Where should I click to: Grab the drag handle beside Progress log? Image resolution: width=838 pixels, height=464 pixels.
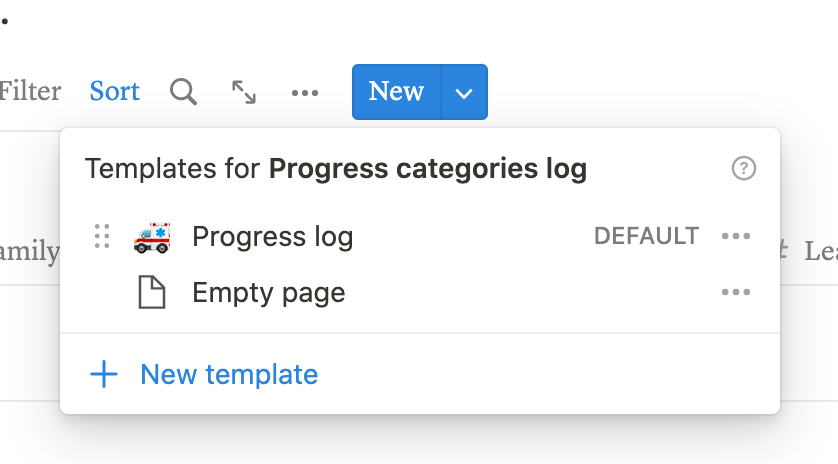coord(101,237)
